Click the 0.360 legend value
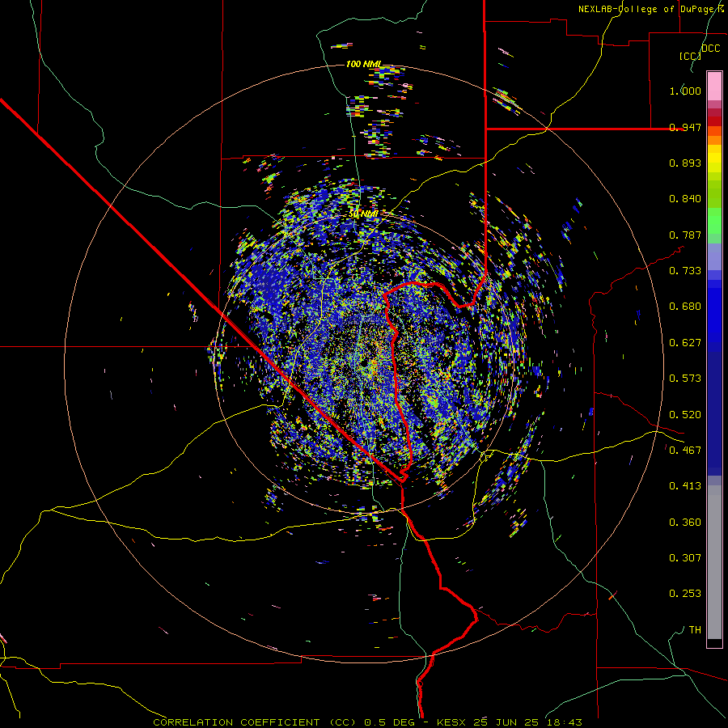Viewport: 728px width, 728px height. coord(685,523)
